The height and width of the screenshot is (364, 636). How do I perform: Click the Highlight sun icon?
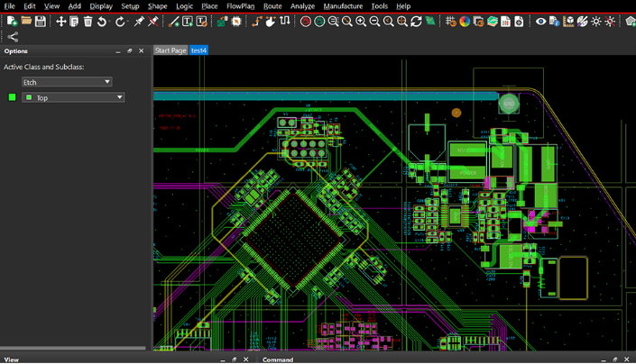coord(596,22)
